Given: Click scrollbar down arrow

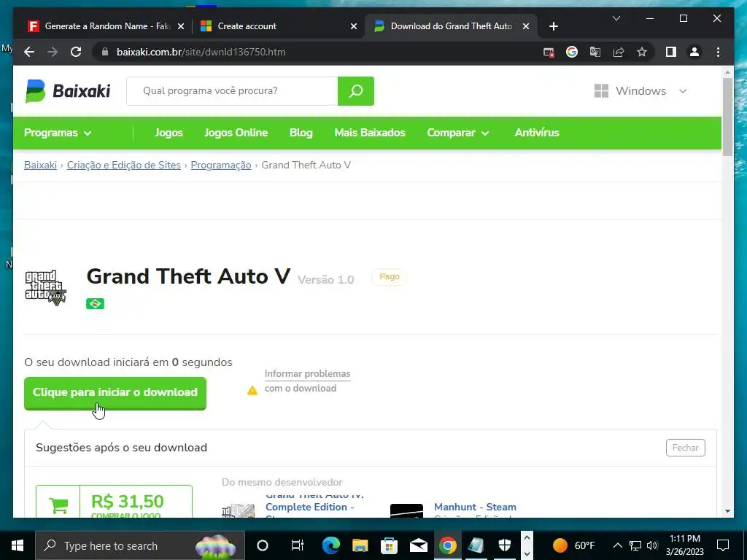Looking at the screenshot, I should (727, 511).
